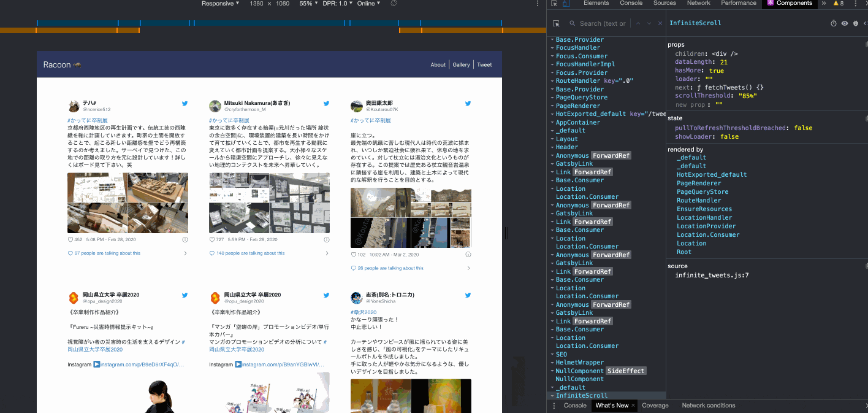Collapse the FocusHandler tree node arrow
868x413 pixels.
pos(552,48)
